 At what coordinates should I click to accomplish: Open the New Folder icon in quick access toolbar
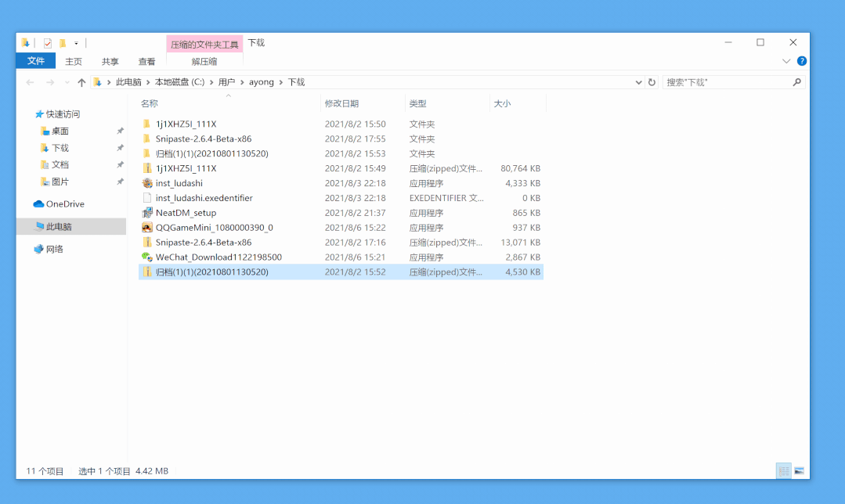(x=63, y=41)
